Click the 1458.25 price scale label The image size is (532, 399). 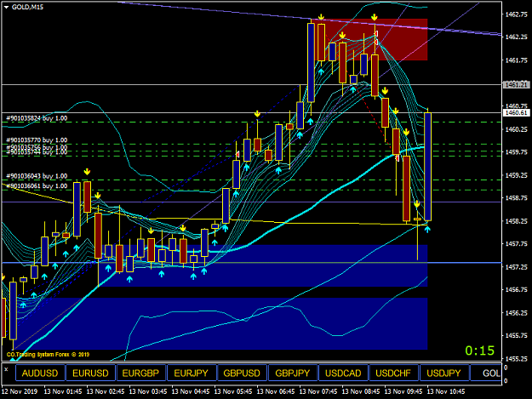pyautogui.click(x=517, y=221)
